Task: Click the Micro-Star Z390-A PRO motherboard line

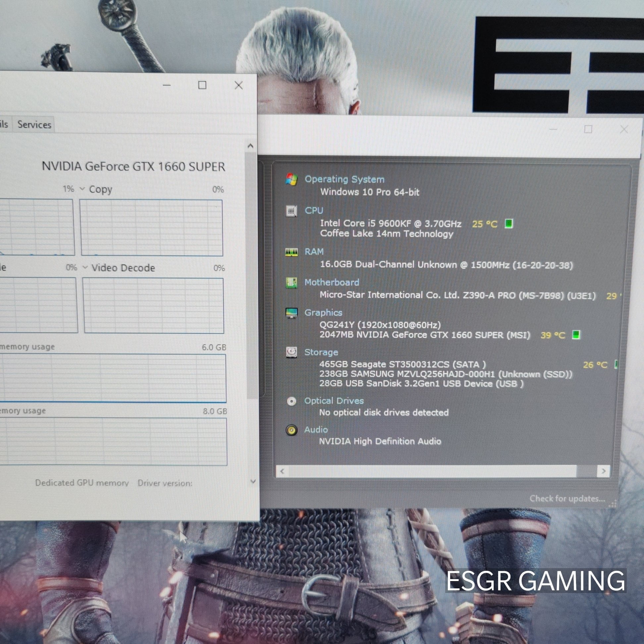Action: pos(457,295)
